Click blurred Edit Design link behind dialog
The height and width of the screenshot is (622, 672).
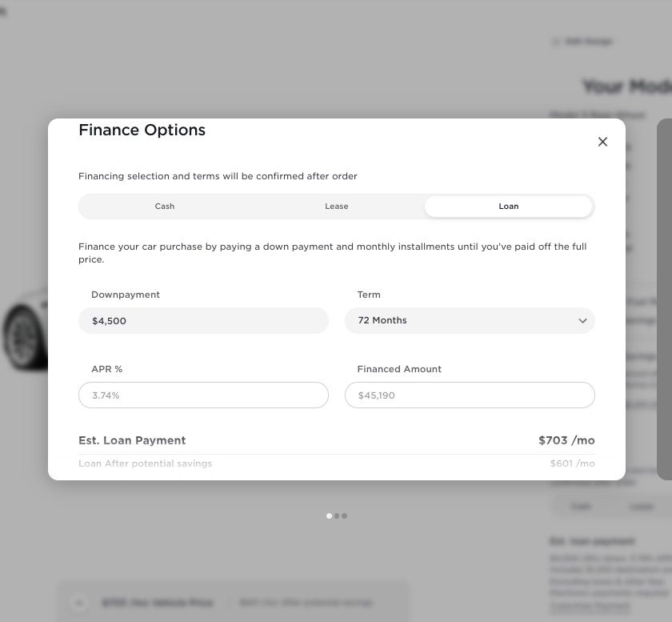click(583, 42)
